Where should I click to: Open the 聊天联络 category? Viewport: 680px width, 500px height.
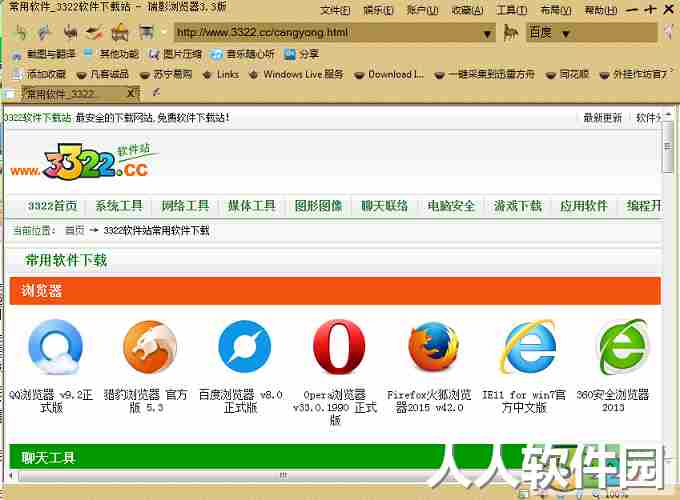[x=385, y=206]
